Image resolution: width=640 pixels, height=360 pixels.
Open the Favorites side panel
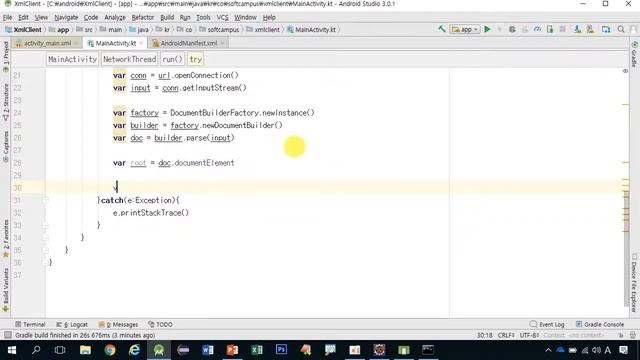pos(5,239)
